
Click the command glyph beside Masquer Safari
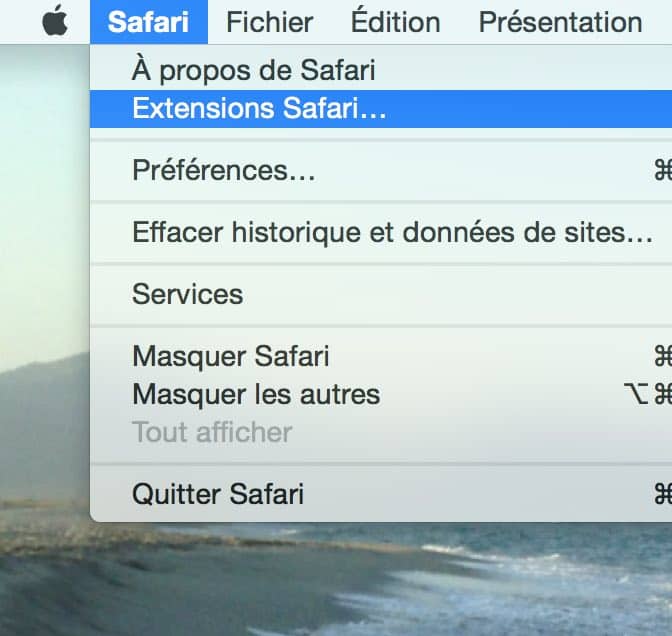(663, 356)
